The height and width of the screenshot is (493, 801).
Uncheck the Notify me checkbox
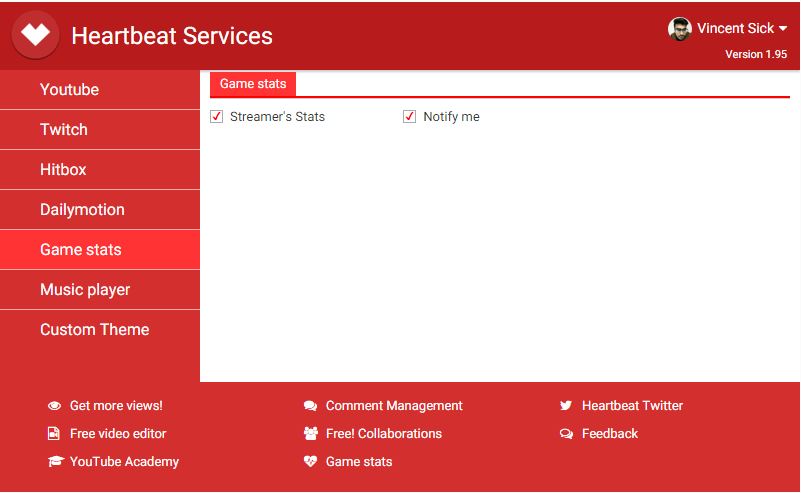[x=409, y=116]
